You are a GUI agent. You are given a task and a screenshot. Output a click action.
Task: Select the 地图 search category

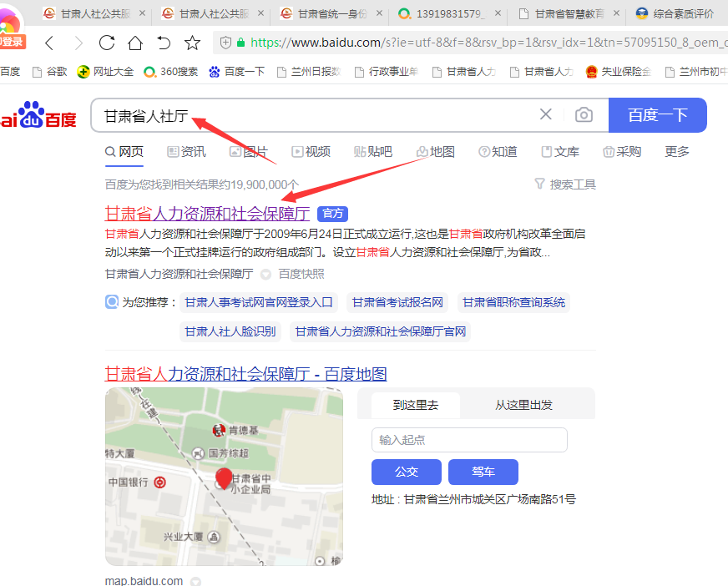coord(436,151)
